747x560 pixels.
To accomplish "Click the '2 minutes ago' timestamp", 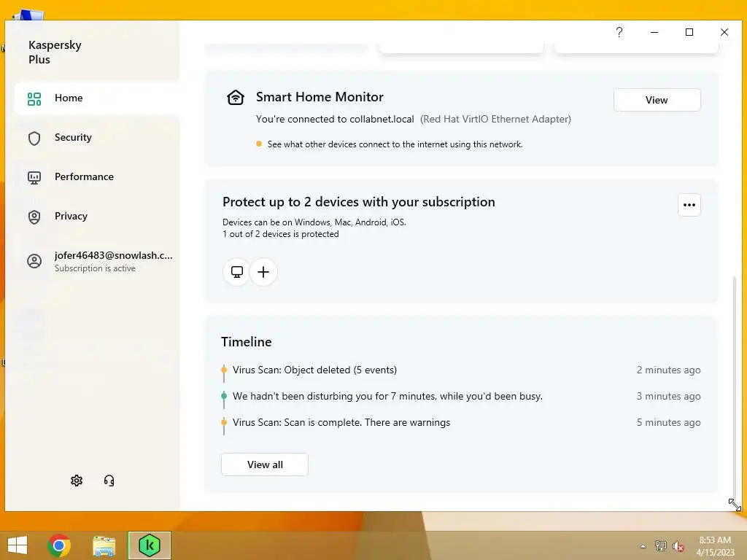I will click(668, 370).
